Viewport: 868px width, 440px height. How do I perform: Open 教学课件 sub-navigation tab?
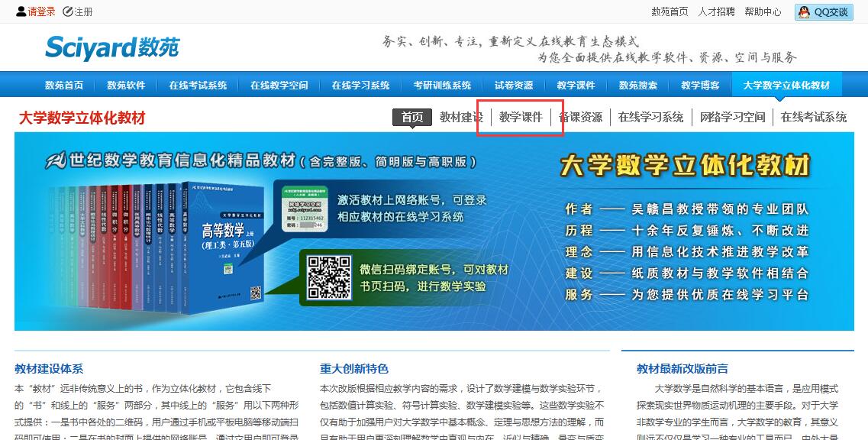(x=521, y=117)
